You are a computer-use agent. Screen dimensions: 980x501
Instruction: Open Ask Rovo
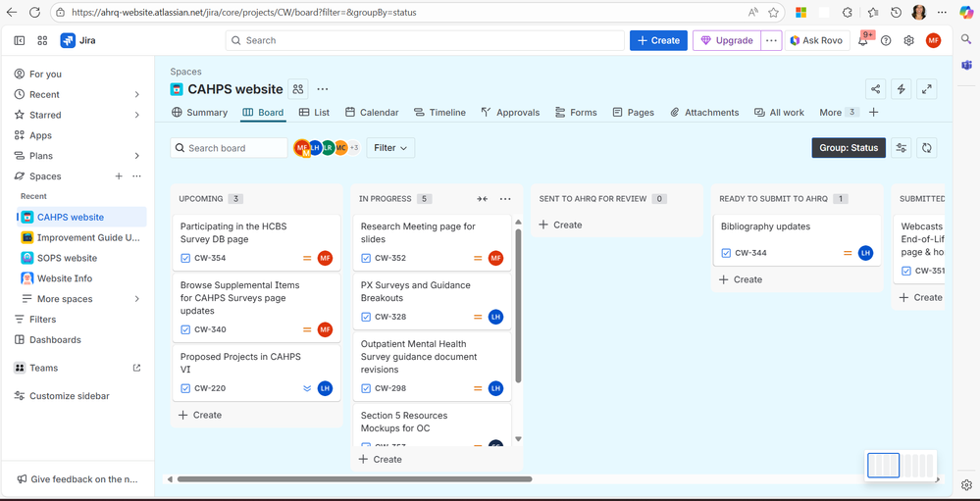(816, 40)
